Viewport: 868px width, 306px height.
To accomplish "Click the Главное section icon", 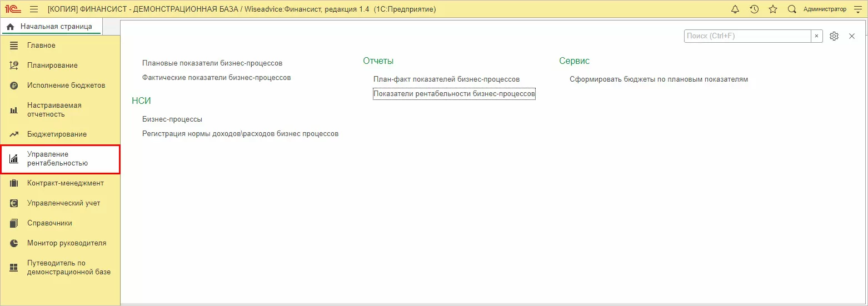I will pyautogui.click(x=14, y=46).
